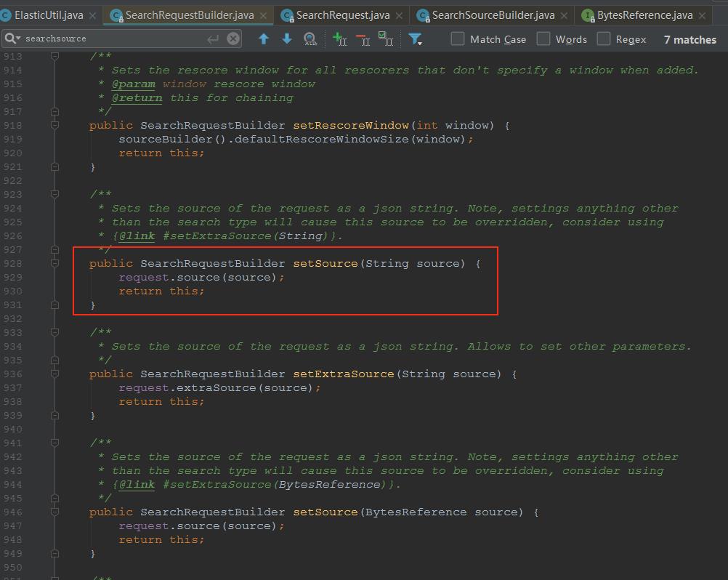This screenshot has height=580, width=728.
Task: Add selection for next occurrence
Action: (340, 39)
